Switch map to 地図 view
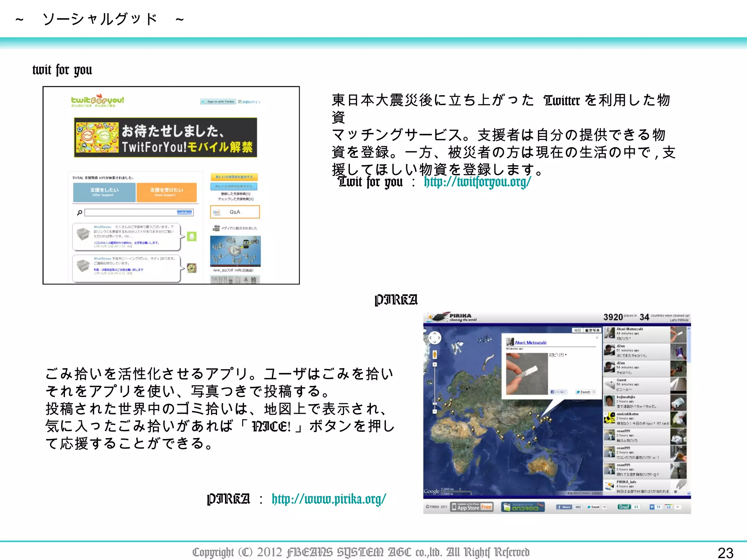The width and height of the screenshot is (747, 560). pos(577,330)
